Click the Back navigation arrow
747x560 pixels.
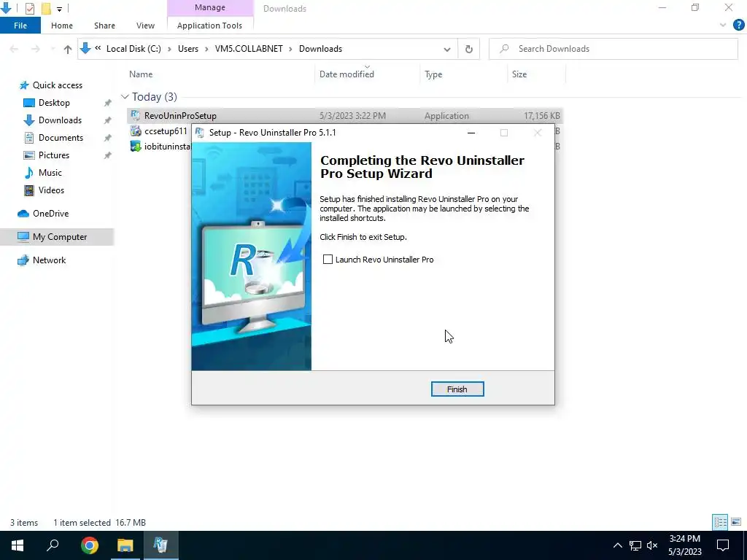tap(14, 49)
